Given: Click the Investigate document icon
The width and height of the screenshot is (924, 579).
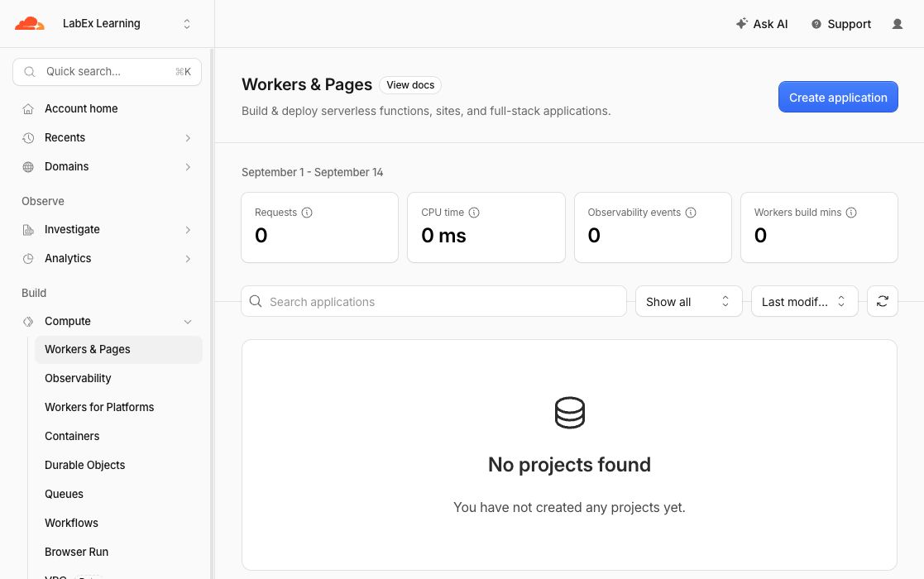Looking at the screenshot, I should [28, 230].
